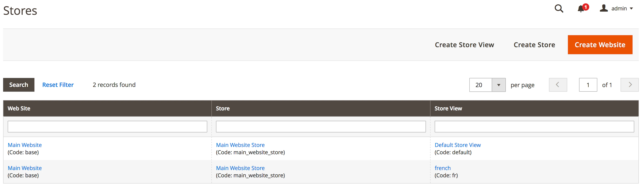Click the Store View filter input field
This screenshot has width=644, height=190.
(534, 126)
